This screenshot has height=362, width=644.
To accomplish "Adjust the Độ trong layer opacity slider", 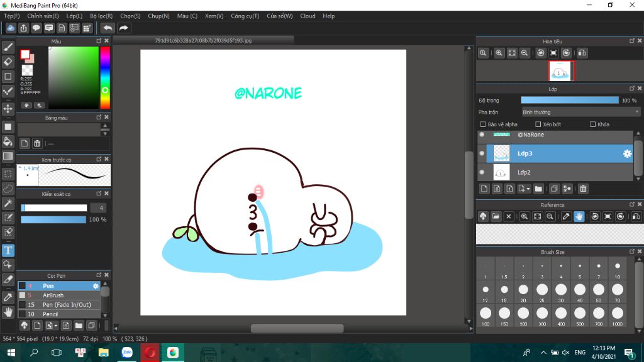I will [x=570, y=100].
